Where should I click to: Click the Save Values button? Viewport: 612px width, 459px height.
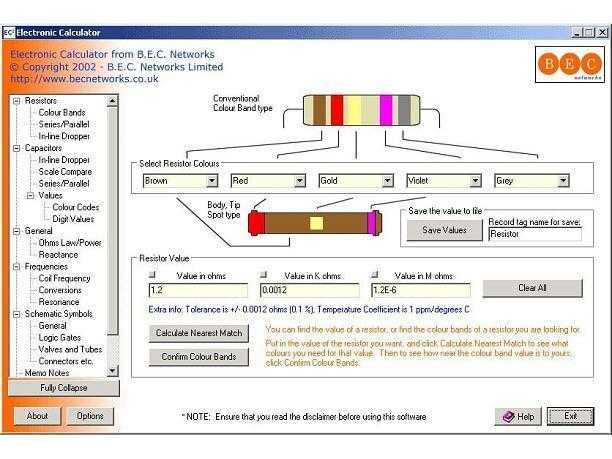coord(445,230)
